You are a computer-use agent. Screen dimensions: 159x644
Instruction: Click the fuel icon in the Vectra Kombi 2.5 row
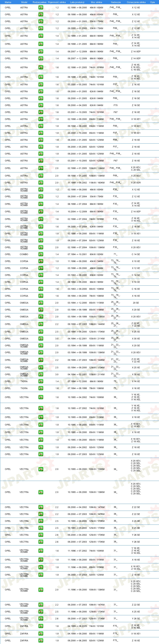41,611
